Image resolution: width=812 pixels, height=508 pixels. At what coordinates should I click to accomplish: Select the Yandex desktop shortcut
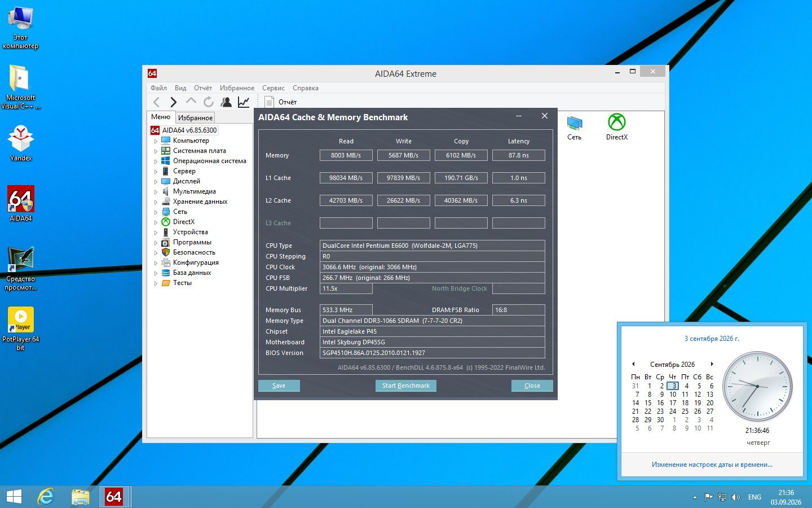click(21, 143)
